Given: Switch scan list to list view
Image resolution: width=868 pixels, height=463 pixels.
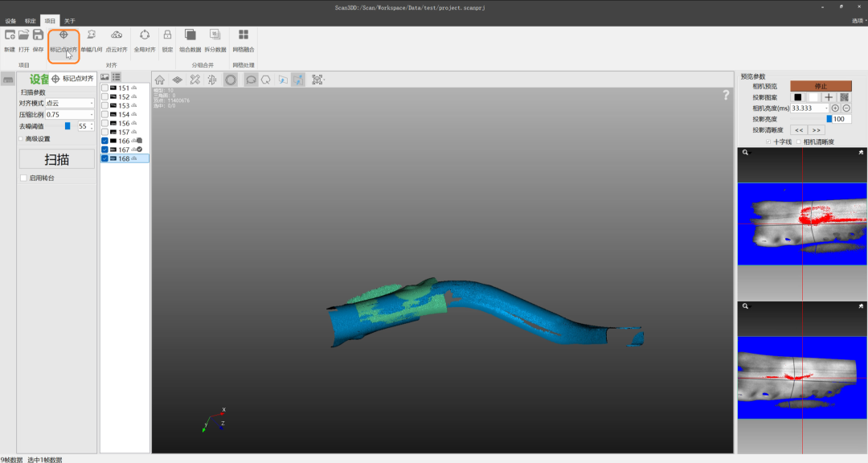Looking at the screenshot, I should coord(117,77).
